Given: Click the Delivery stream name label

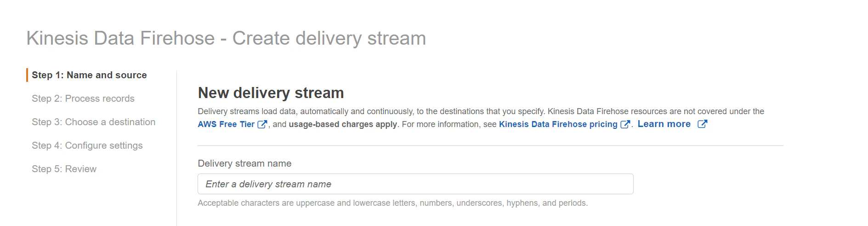Looking at the screenshot, I should 244,163.
